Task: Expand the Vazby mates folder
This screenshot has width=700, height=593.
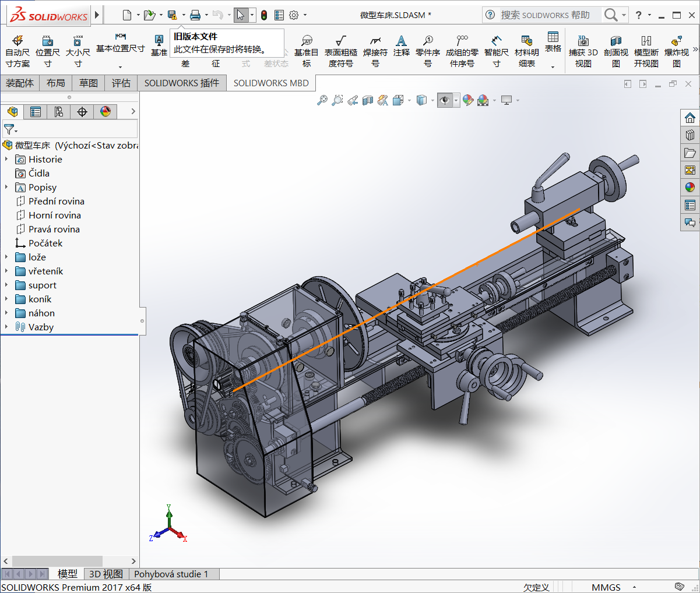Action: (6, 327)
